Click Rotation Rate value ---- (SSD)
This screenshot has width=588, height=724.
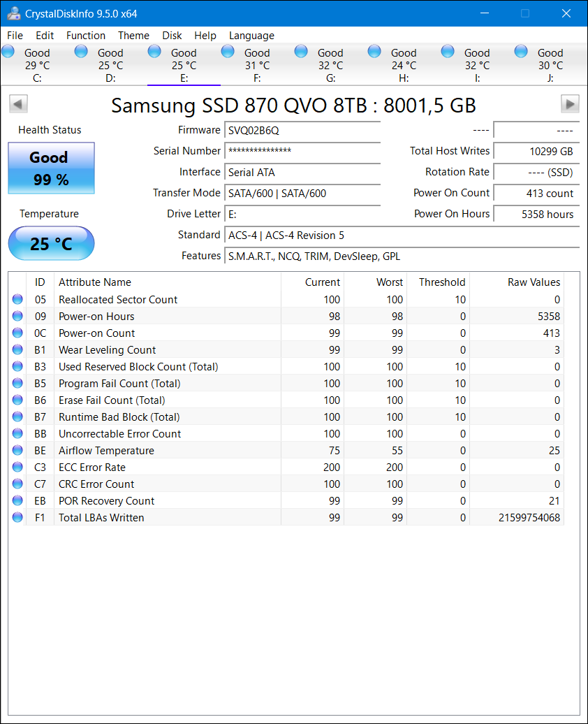pyautogui.click(x=536, y=172)
